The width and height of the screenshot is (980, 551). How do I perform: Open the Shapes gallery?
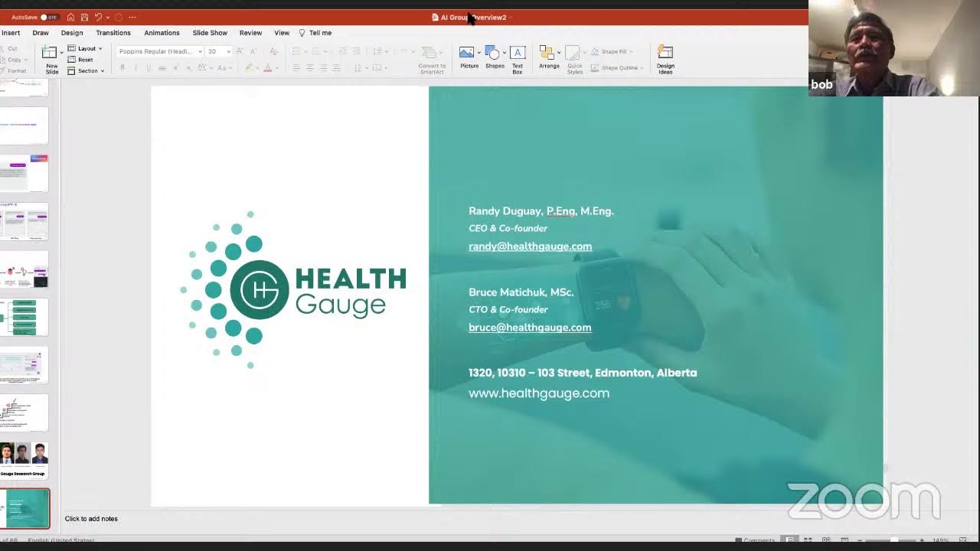pos(495,57)
